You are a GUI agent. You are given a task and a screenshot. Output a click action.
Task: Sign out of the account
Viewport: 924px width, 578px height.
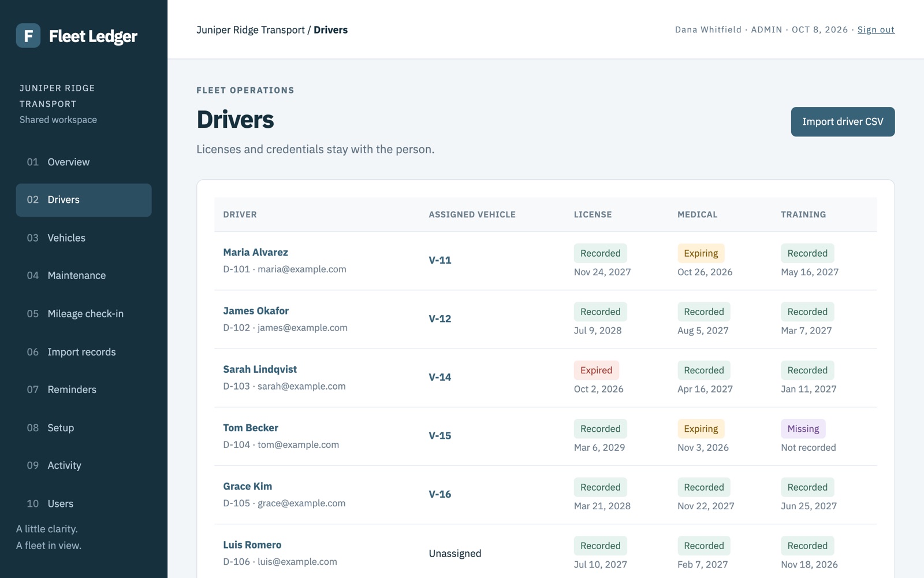(x=875, y=29)
